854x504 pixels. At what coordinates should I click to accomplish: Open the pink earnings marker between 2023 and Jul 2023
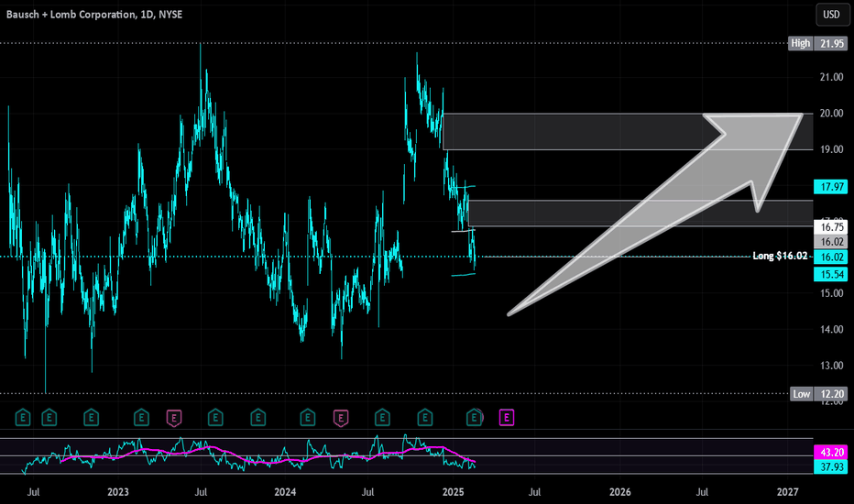(174, 418)
